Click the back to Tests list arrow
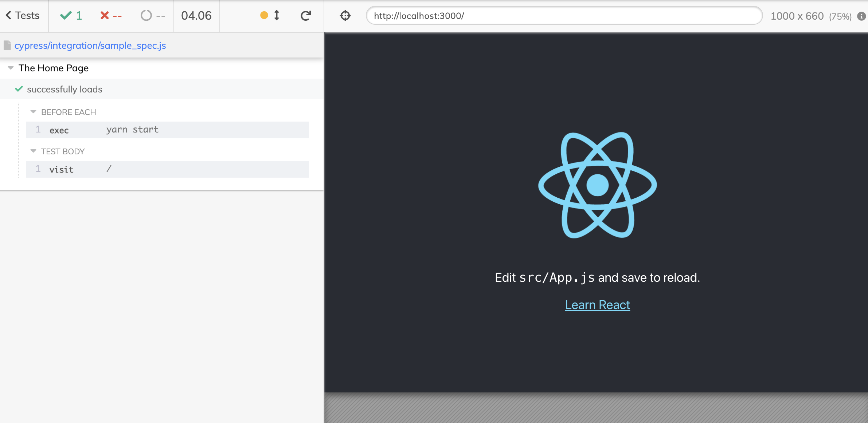The image size is (868, 423). pyautogui.click(x=8, y=15)
